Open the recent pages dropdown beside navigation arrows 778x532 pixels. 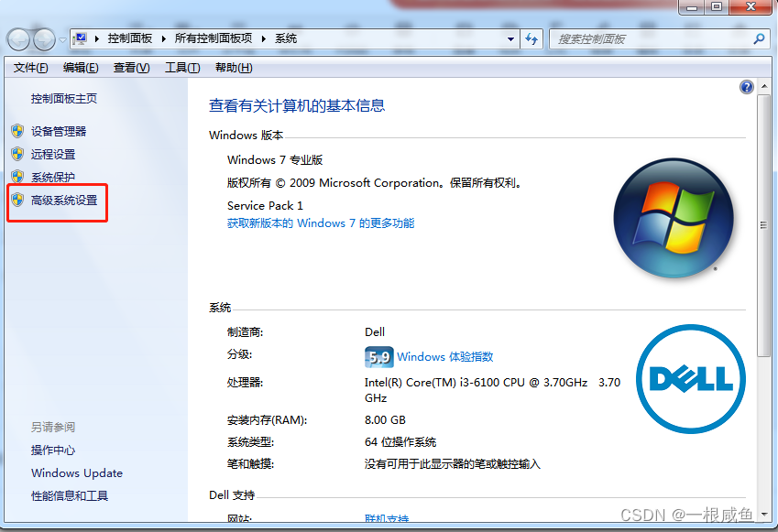pos(62,39)
